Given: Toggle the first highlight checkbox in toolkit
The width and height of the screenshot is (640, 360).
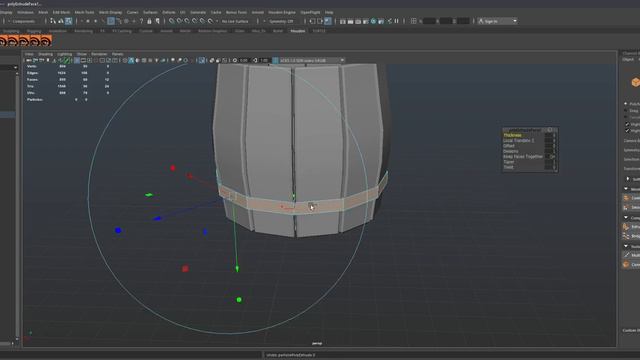Looking at the screenshot, I should click(x=627, y=124).
